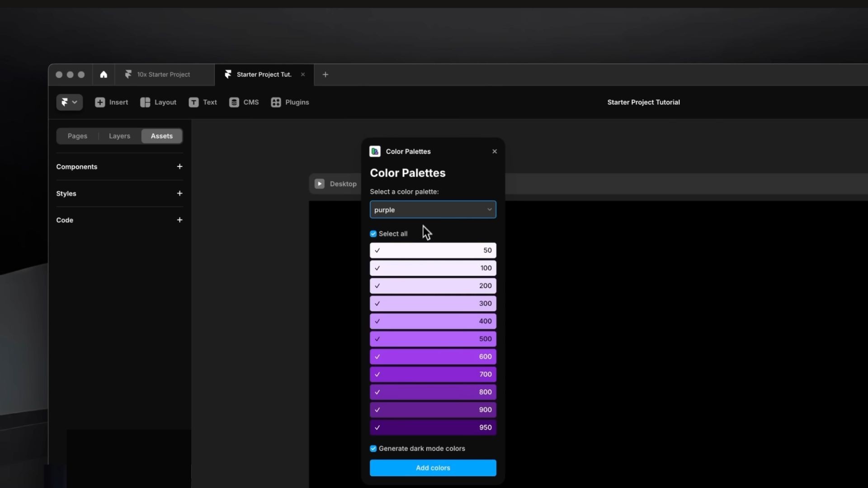
Task: Switch to the Pages tab
Action: [76, 136]
